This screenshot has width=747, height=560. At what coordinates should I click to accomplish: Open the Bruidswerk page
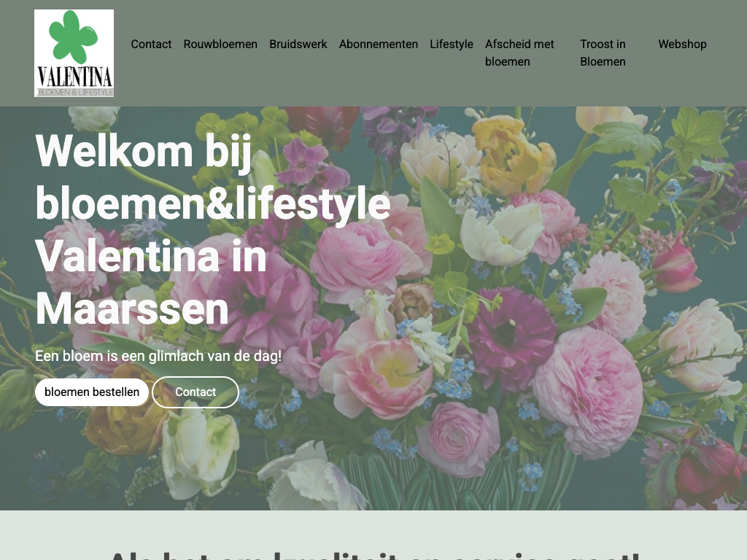(298, 44)
